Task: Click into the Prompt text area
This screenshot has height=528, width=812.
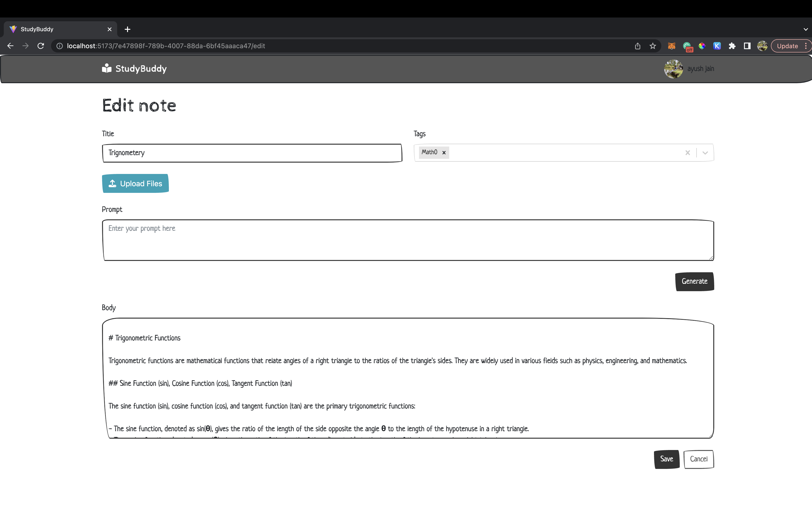Action: pyautogui.click(x=408, y=240)
